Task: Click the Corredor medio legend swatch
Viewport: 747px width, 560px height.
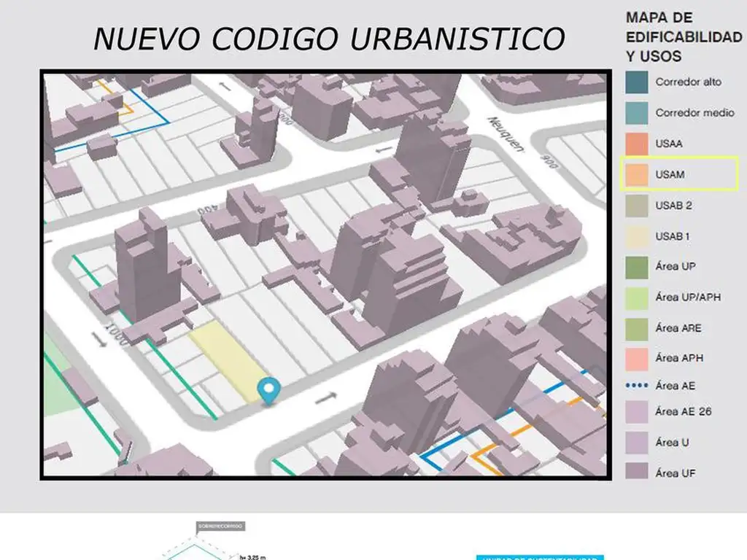Action: click(x=636, y=113)
